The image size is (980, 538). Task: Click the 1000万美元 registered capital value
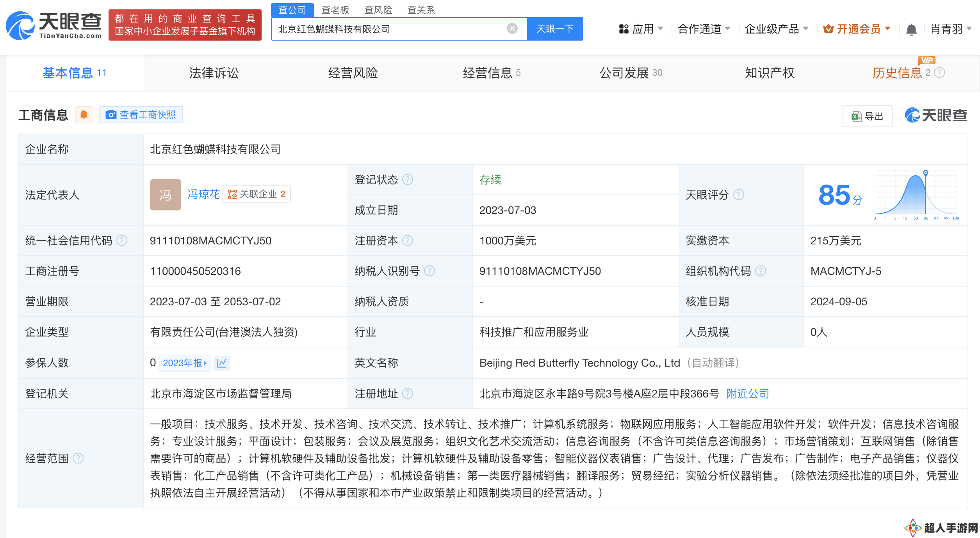pos(508,240)
